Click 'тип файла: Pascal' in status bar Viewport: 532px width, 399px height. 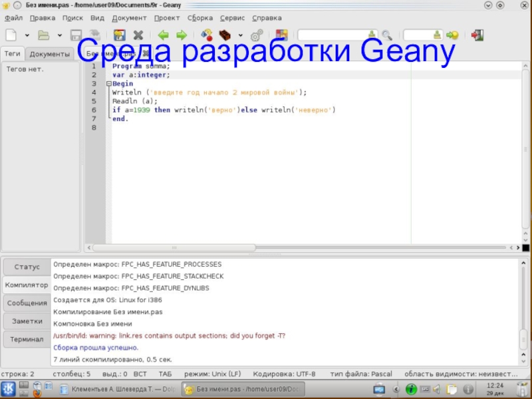tap(361, 374)
